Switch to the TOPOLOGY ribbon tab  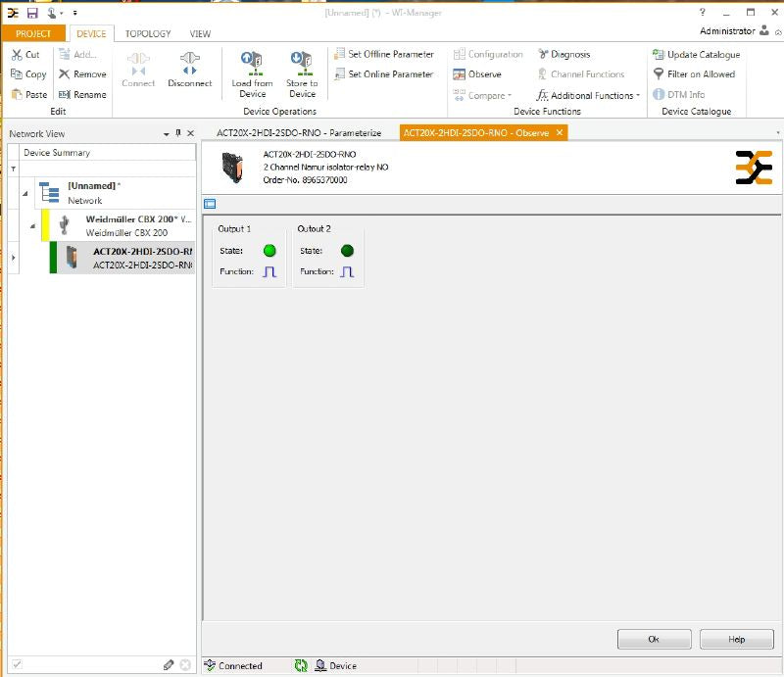pyautogui.click(x=148, y=33)
